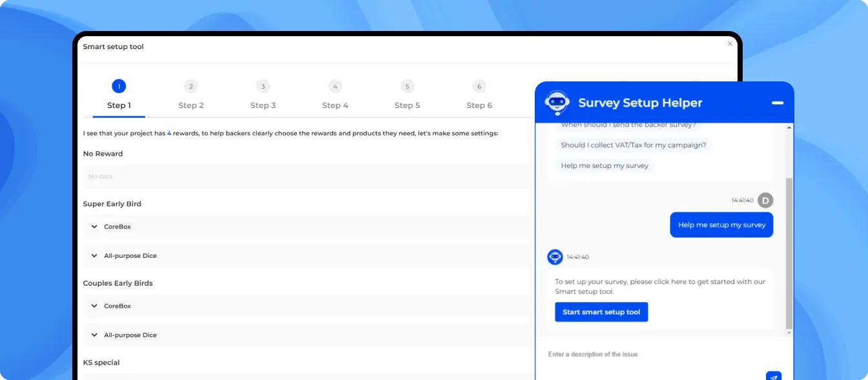Expand CoreBox under Couples Early Birds

[x=94, y=306]
